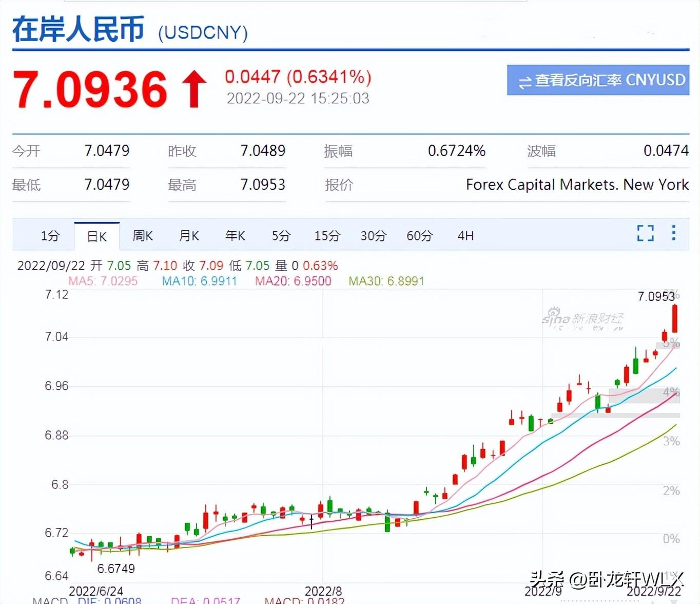Screen dimensions: 700x604
Task: Click the MA30: 6.8991 indicator label
Action: tap(386, 281)
